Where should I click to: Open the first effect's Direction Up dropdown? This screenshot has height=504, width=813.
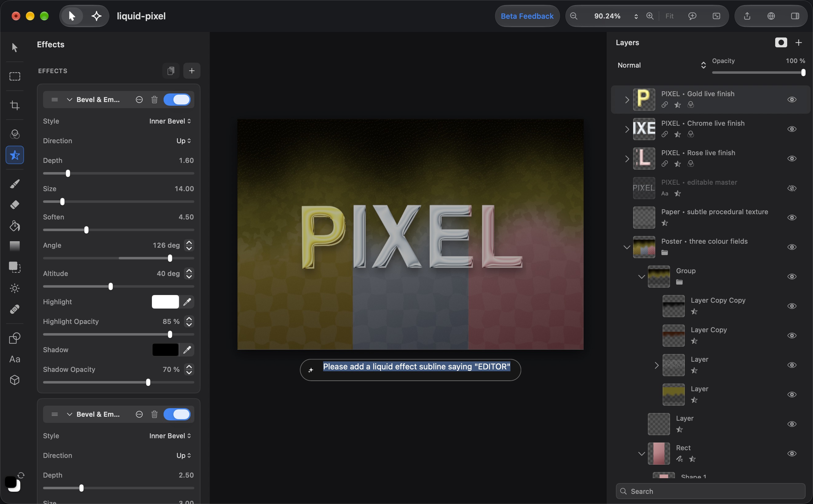click(184, 141)
